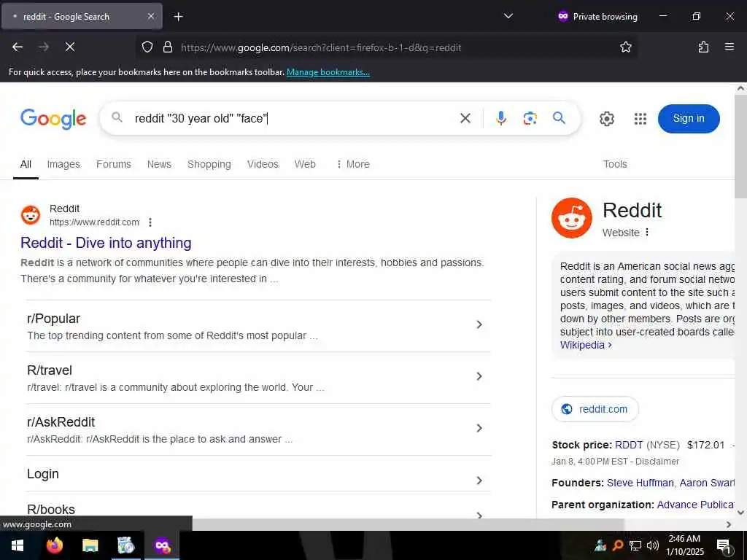Submit search with magnifier button

click(x=559, y=117)
